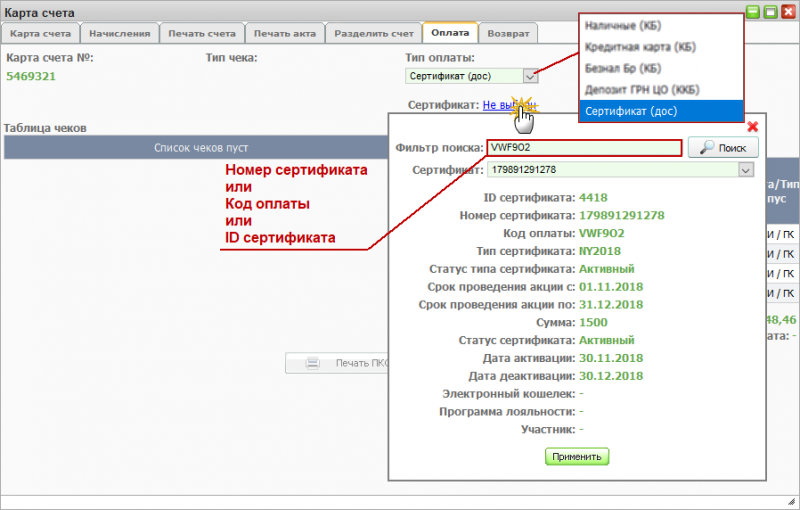Open the Начисления tab
The height and width of the screenshot is (510, 800).
[x=119, y=34]
